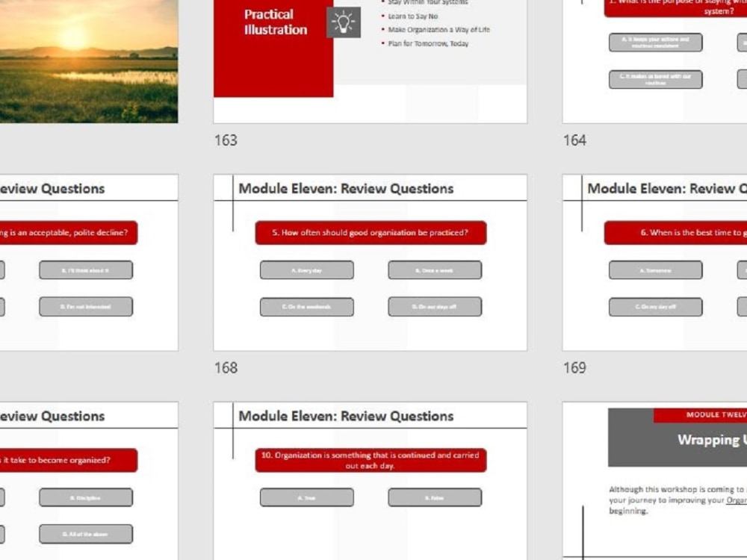Click slide number 163 label
This screenshot has width=747, height=560.
point(226,140)
